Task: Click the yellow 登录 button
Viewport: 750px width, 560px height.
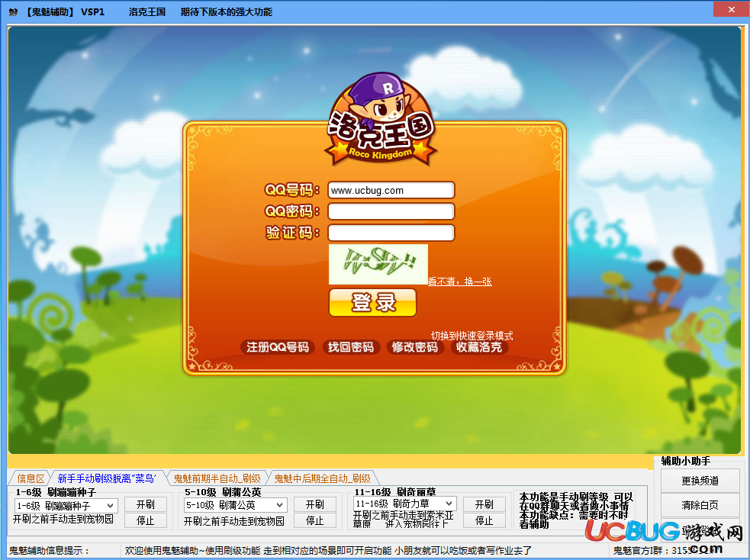Action: 372,302
